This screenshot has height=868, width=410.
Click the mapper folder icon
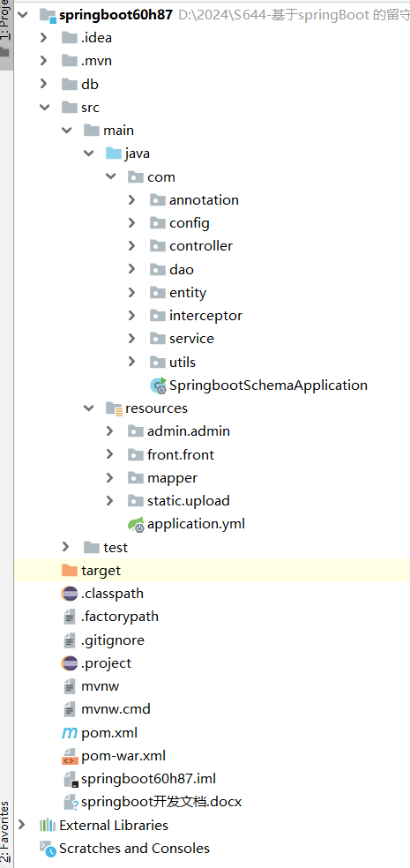click(x=136, y=477)
